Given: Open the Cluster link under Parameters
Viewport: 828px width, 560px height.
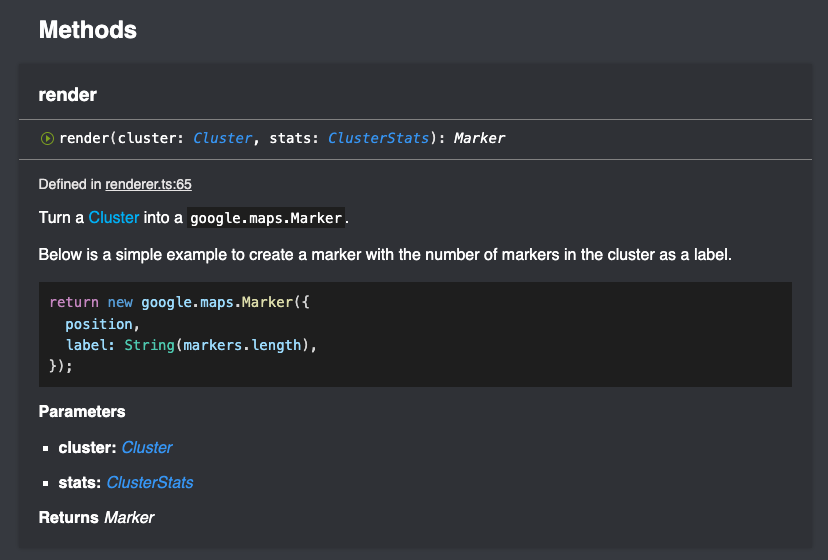Looking at the screenshot, I should pyautogui.click(x=147, y=447).
